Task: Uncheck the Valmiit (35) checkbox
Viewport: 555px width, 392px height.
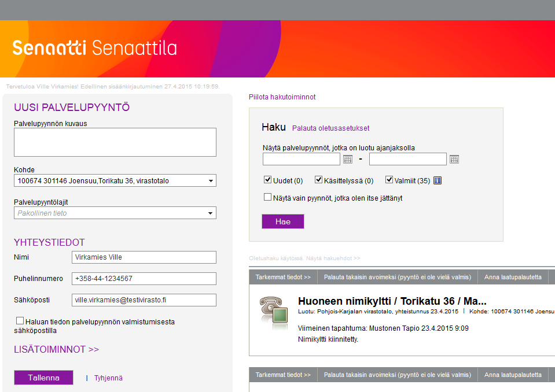Action: [389, 180]
